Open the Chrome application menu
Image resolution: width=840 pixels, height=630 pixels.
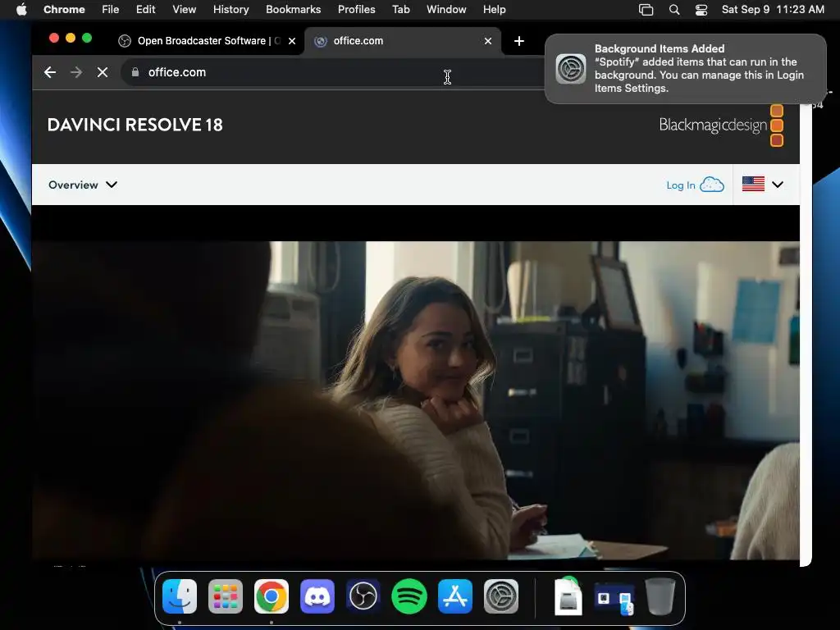tap(64, 10)
